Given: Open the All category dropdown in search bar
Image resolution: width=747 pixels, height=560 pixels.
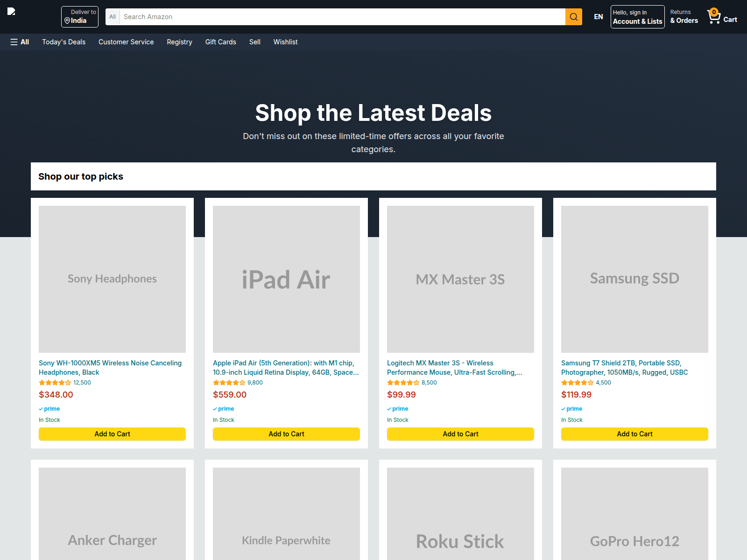Looking at the screenshot, I should click(x=113, y=17).
